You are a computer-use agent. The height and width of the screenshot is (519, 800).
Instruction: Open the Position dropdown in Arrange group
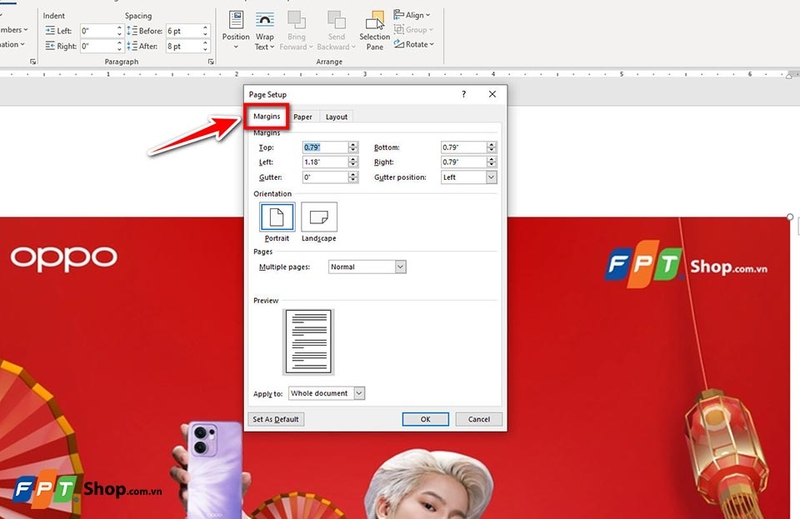[x=236, y=30]
